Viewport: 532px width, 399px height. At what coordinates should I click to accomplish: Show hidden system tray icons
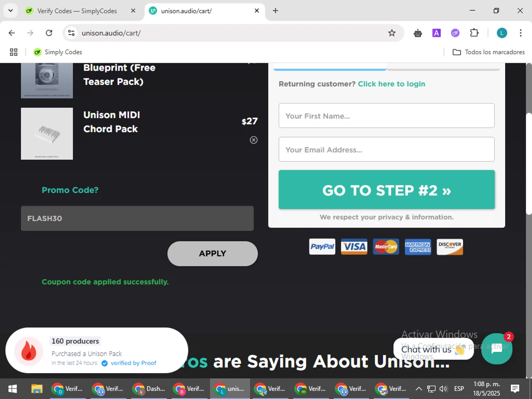419,389
